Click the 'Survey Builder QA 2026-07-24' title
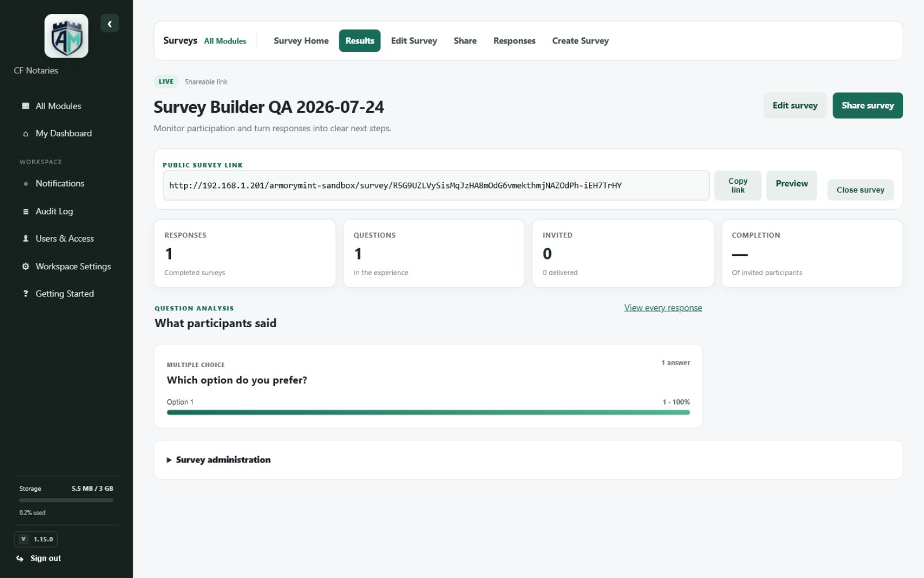The height and width of the screenshot is (578, 924). tap(269, 108)
